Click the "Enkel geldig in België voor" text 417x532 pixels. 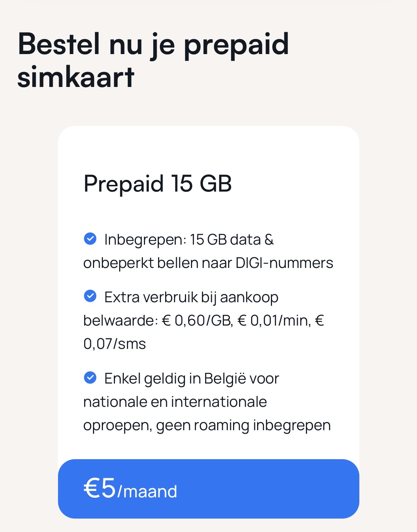point(191,379)
